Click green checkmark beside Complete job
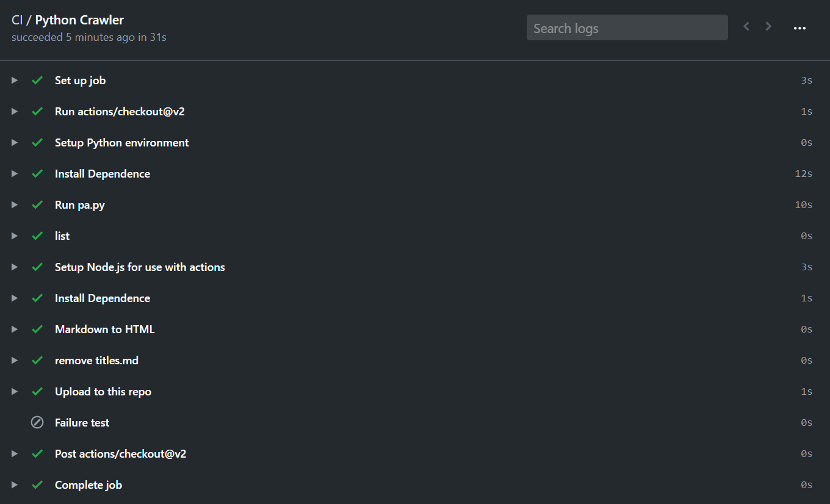 click(37, 484)
